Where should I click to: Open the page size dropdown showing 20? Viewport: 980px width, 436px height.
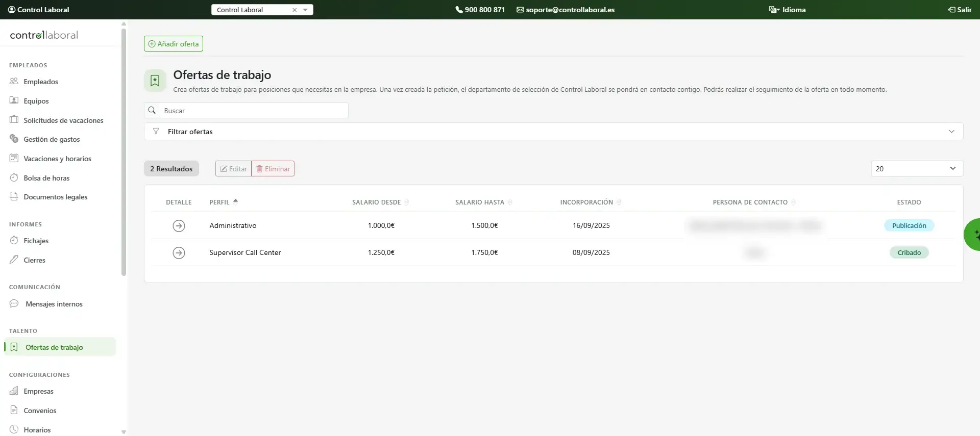tap(917, 168)
